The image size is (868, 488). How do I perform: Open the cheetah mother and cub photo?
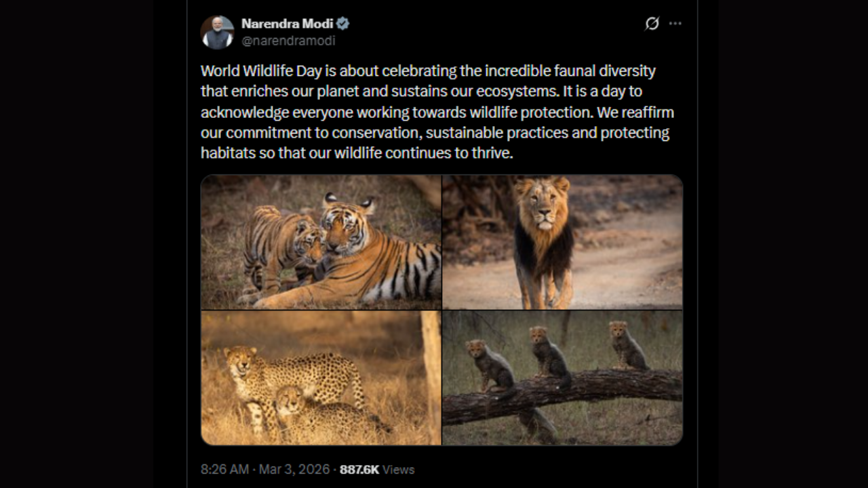321,378
